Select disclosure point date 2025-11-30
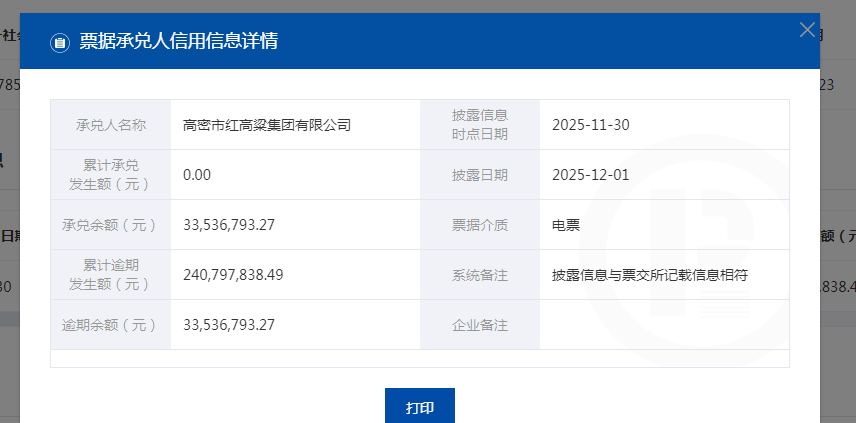Screen dimensions: 856x423 click(591, 125)
